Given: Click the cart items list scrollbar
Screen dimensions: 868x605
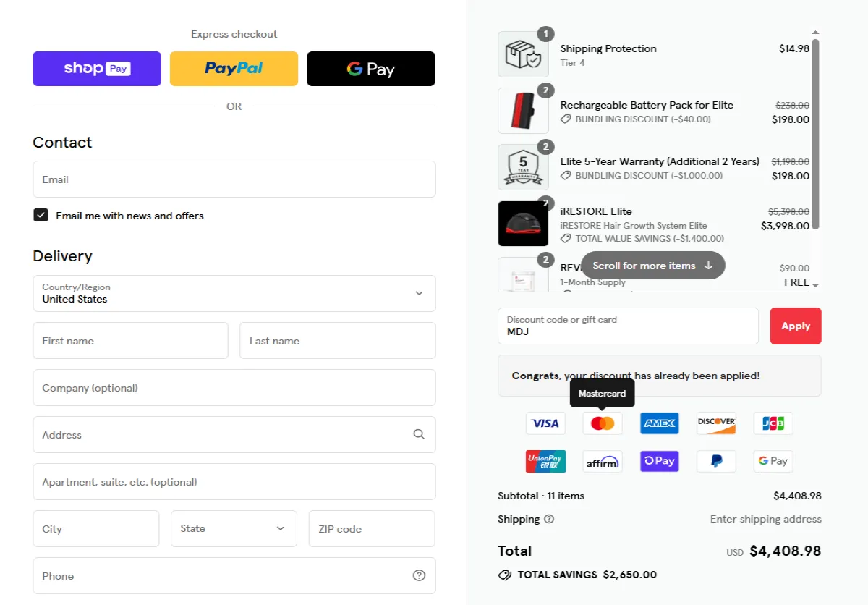Looking at the screenshot, I should (816, 134).
